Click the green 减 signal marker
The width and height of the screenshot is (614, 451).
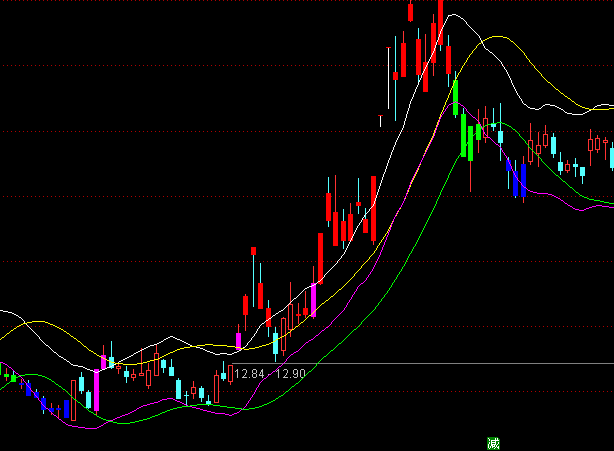(x=493, y=443)
